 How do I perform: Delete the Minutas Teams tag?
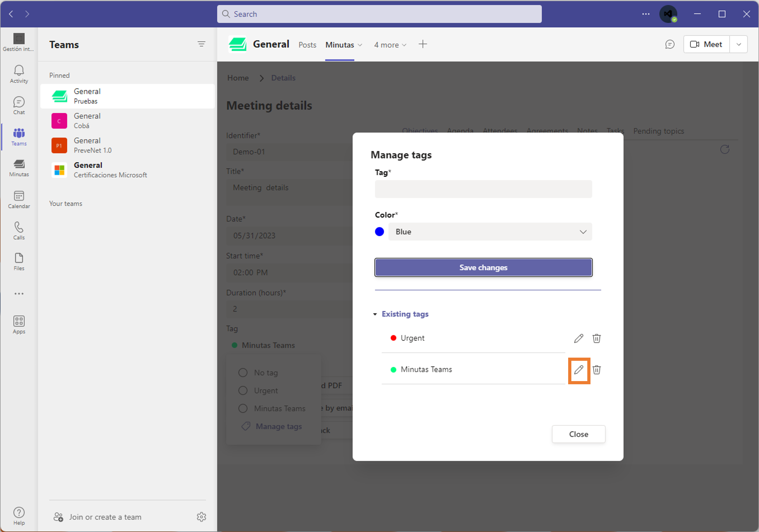pyautogui.click(x=597, y=370)
